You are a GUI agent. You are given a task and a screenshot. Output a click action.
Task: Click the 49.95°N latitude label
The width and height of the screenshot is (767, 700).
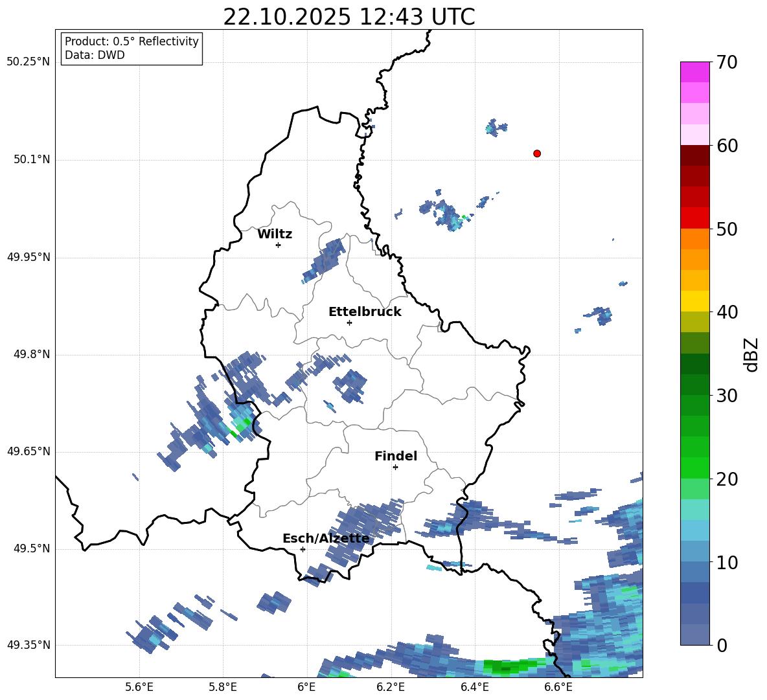tap(29, 257)
